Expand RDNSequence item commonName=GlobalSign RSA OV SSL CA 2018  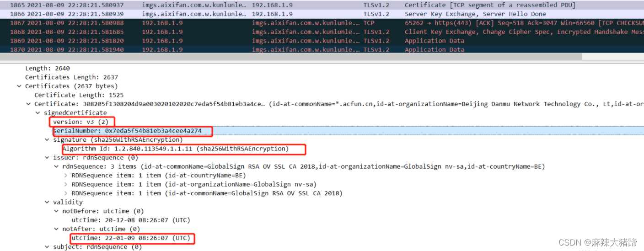[x=66, y=193]
